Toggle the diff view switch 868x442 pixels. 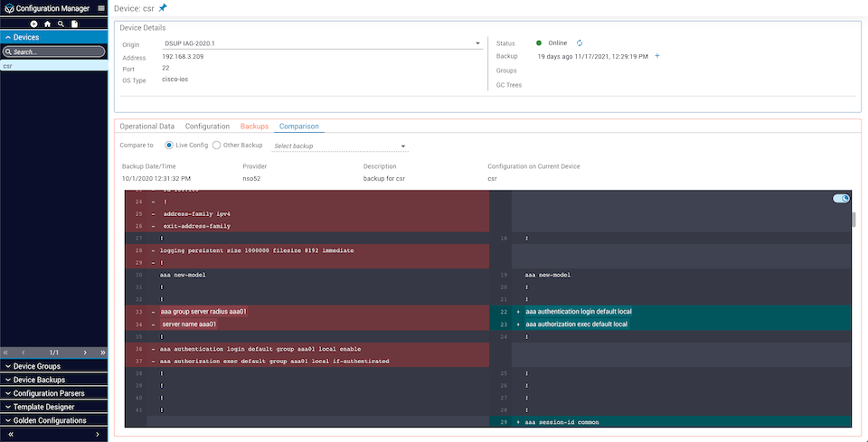(x=841, y=199)
